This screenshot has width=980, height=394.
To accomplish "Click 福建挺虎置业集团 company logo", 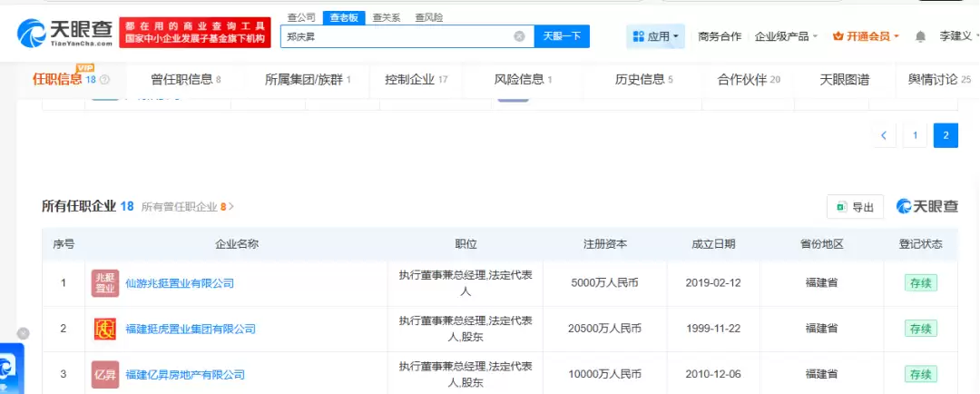I will 105,329.
